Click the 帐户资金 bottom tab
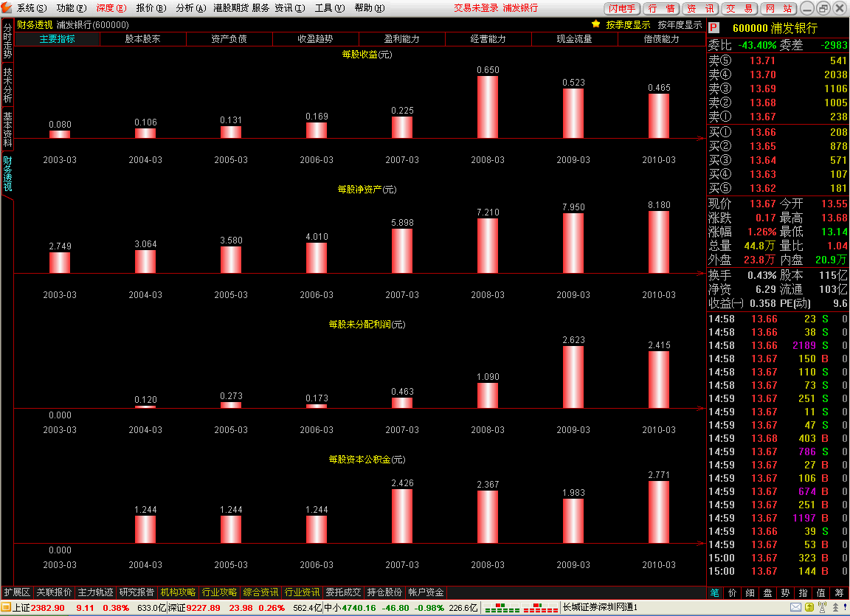This screenshot has height=616, width=850. tap(426, 592)
